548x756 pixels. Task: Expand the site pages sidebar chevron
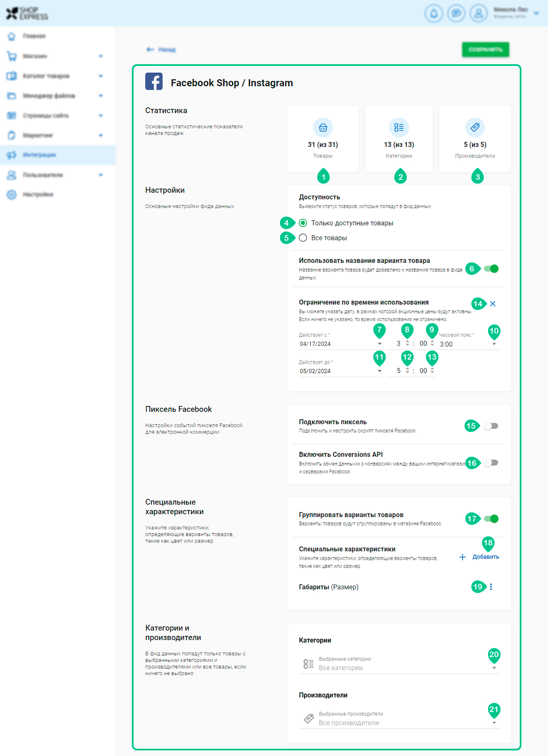point(101,116)
